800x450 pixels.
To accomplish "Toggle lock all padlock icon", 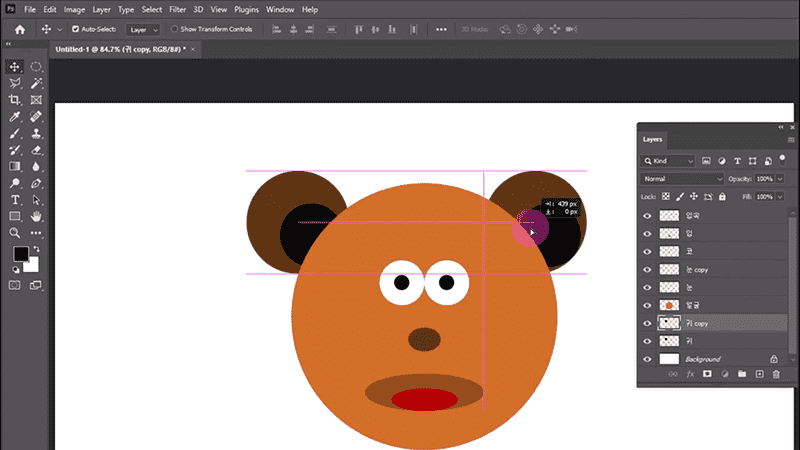I will pyautogui.click(x=722, y=197).
